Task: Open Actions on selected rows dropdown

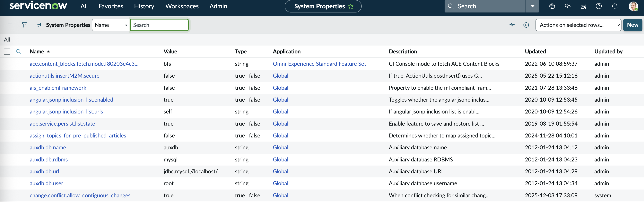Action: 578,25
